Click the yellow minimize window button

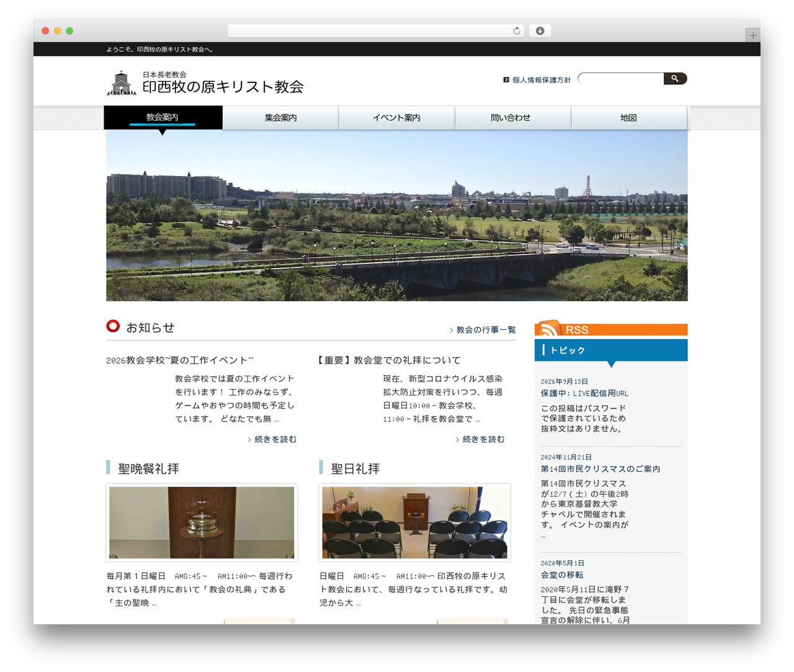[x=57, y=31]
